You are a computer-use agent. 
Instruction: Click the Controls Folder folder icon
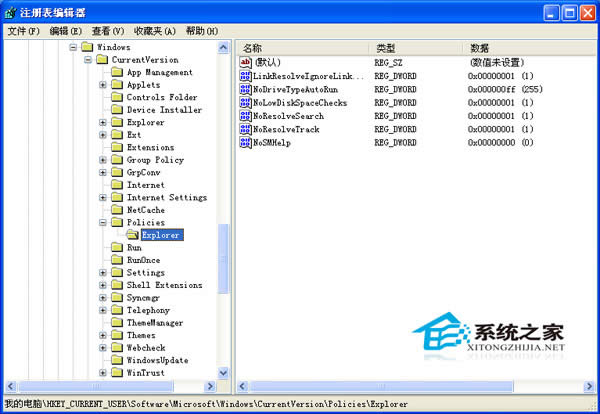tap(117, 97)
